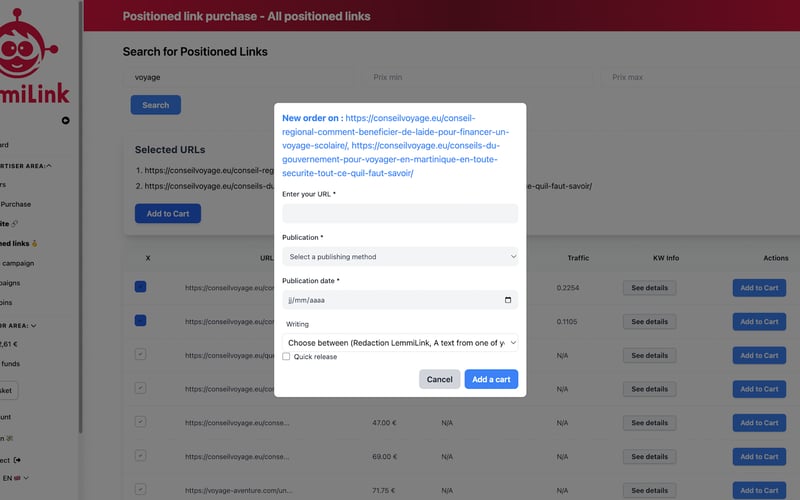The image size is (800, 500).
Task: Open the Positioned links sidebar item
Action: coord(14,243)
